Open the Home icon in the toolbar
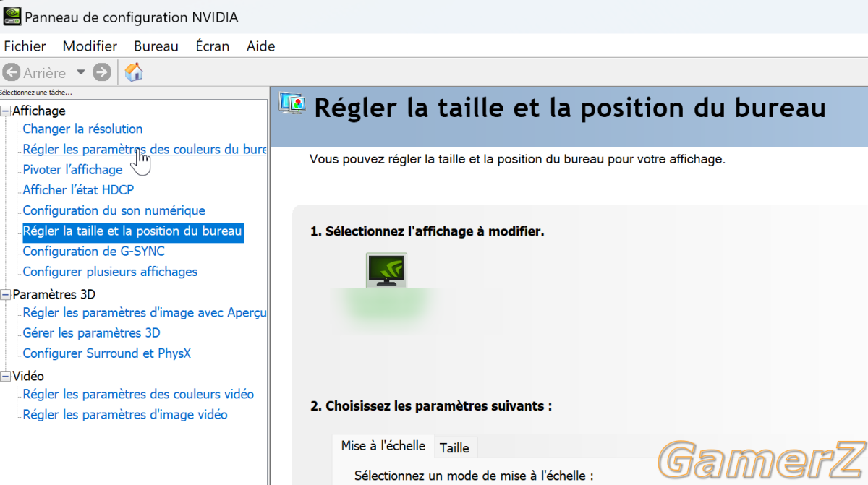 (134, 72)
